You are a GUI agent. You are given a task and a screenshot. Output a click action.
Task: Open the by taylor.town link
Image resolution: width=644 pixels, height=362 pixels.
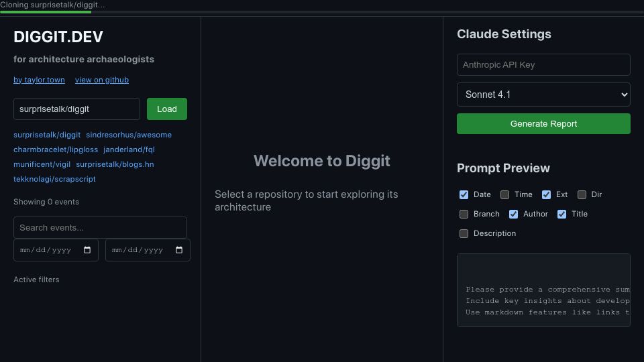pos(39,80)
